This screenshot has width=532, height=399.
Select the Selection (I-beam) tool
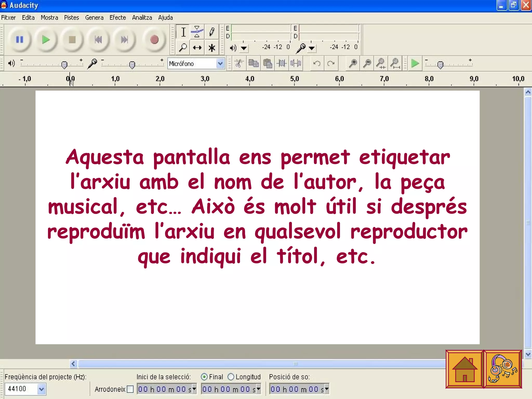(183, 32)
